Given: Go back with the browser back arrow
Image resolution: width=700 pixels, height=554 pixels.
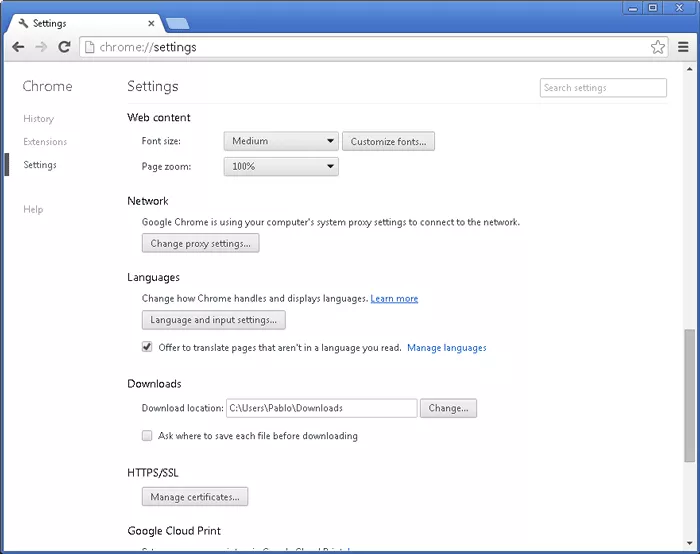Looking at the screenshot, I should (18, 47).
